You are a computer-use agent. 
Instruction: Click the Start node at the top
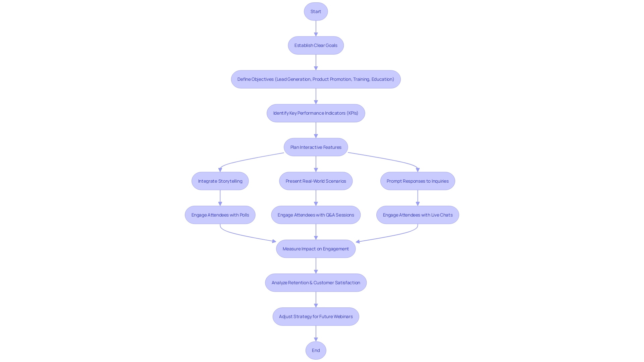click(x=316, y=11)
